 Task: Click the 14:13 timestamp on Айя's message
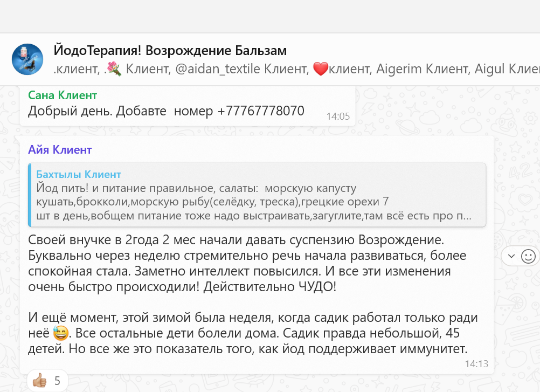click(476, 364)
